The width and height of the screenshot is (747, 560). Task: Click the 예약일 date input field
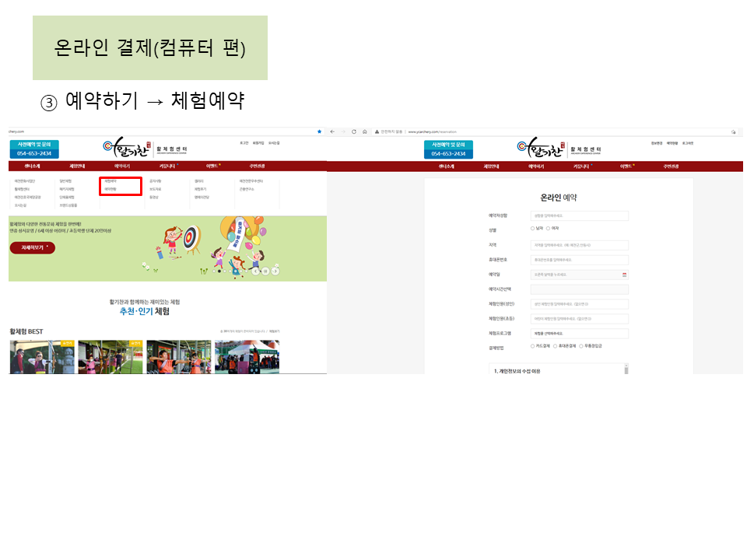pos(579,275)
